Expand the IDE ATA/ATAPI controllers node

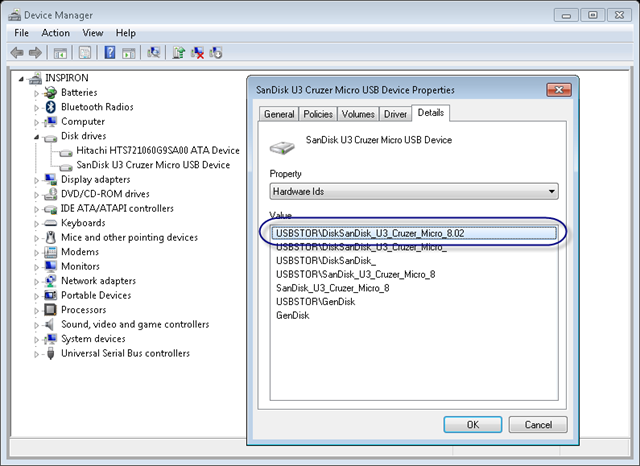[36, 209]
